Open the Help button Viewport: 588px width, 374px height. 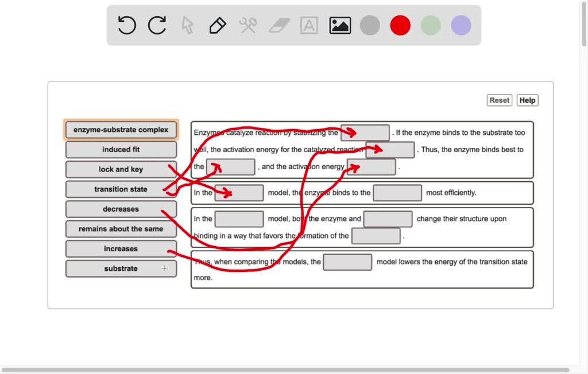527,100
